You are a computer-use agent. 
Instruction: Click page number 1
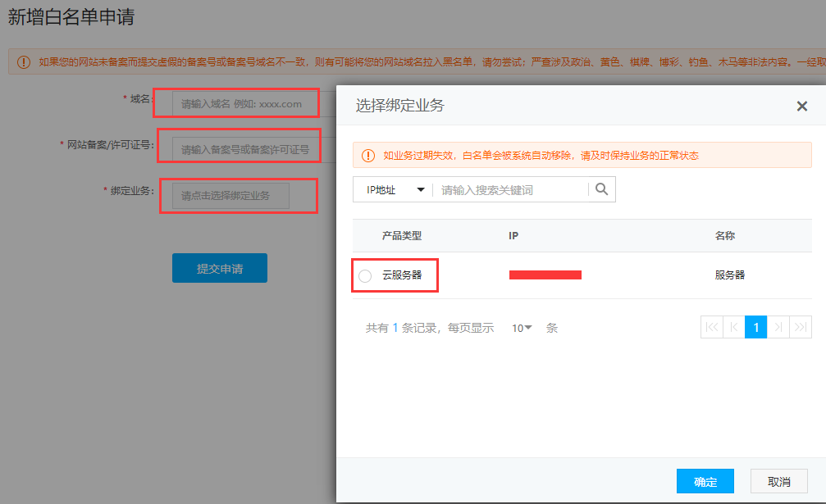tap(755, 327)
